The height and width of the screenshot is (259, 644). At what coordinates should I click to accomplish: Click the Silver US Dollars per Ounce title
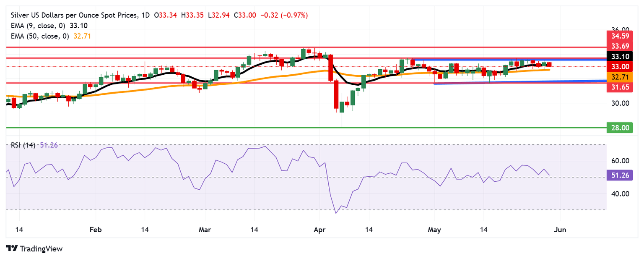click(x=72, y=16)
